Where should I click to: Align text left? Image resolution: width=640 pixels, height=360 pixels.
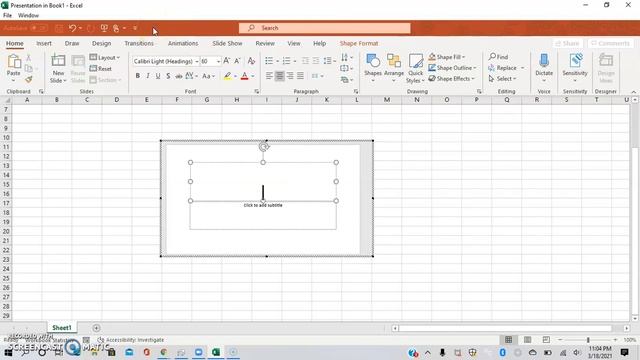coord(269,76)
